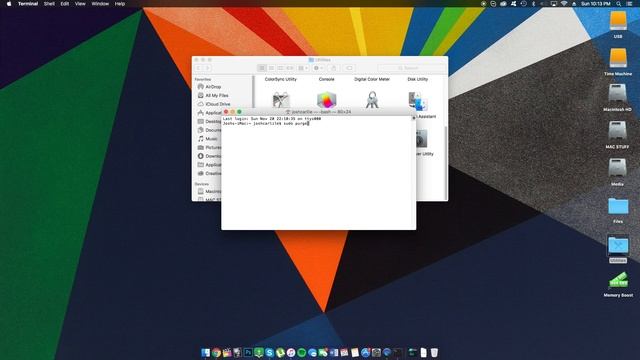Click the Finder edit tags button
The image size is (640, 360).
click(x=349, y=68)
